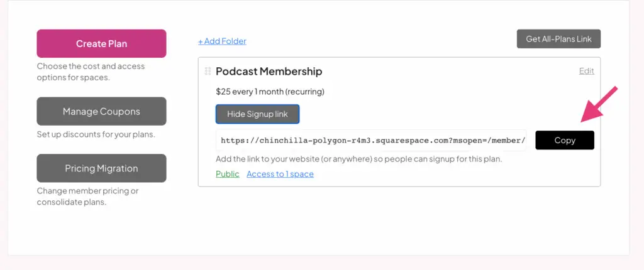This screenshot has width=644, height=270.
Task: Click the 'Set up discounts for your plans' text
Action: pyautogui.click(x=96, y=134)
